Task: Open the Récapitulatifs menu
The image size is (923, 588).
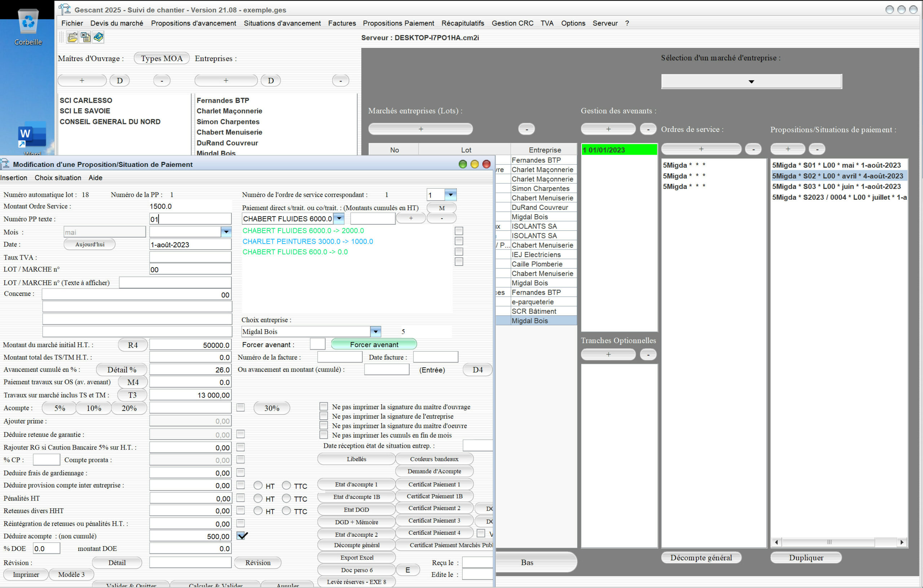Action: click(463, 23)
